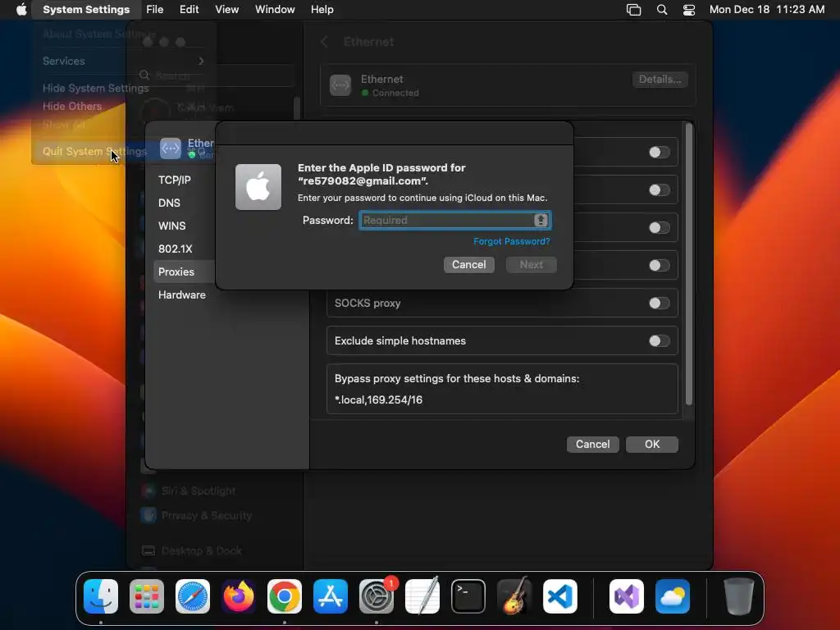Image resolution: width=840 pixels, height=630 pixels.
Task: Click Next in the password dialog
Action: 532,265
